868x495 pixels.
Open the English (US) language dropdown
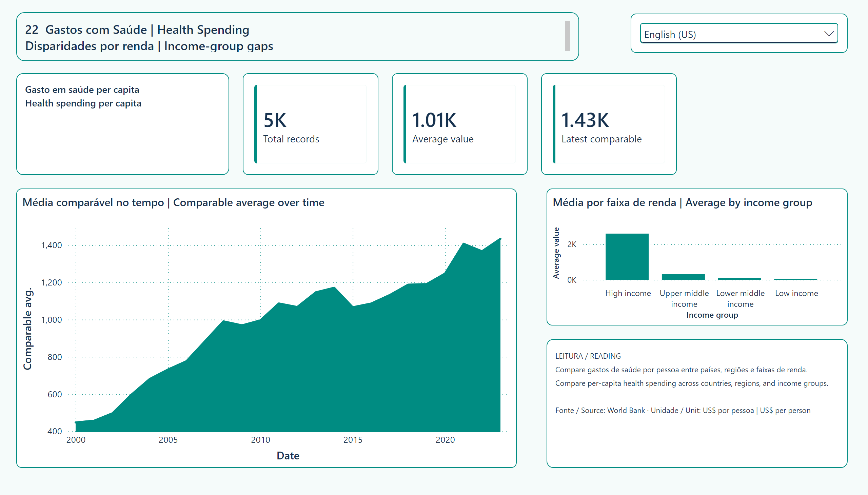pyautogui.click(x=738, y=34)
